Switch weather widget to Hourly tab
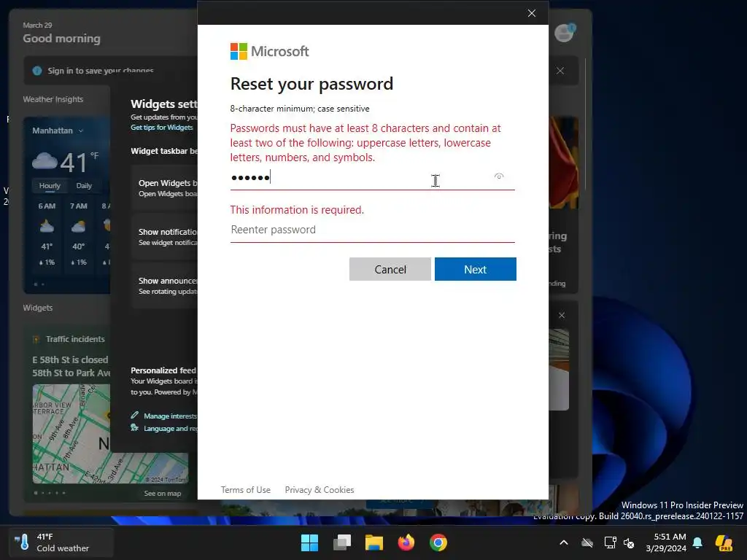The width and height of the screenshot is (747, 560). tap(50, 186)
